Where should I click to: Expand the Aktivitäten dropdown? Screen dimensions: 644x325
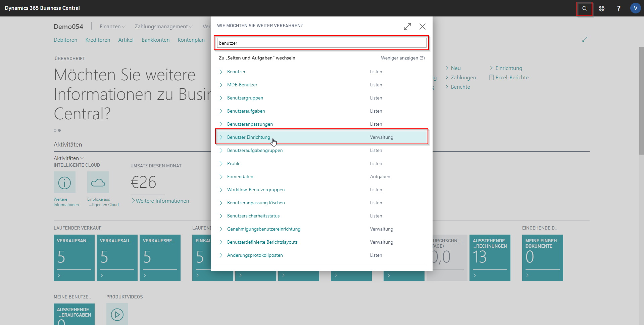69,158
